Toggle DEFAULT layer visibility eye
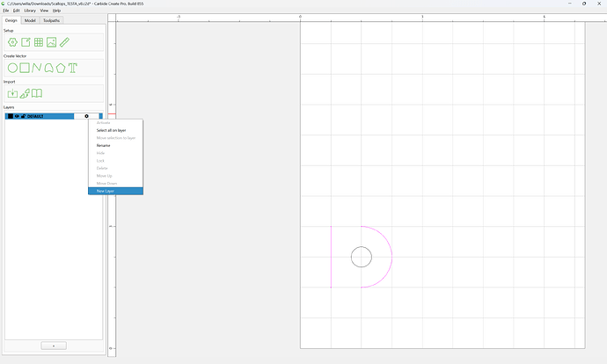The height and width of the screenshot is (364, 607). 17,116
